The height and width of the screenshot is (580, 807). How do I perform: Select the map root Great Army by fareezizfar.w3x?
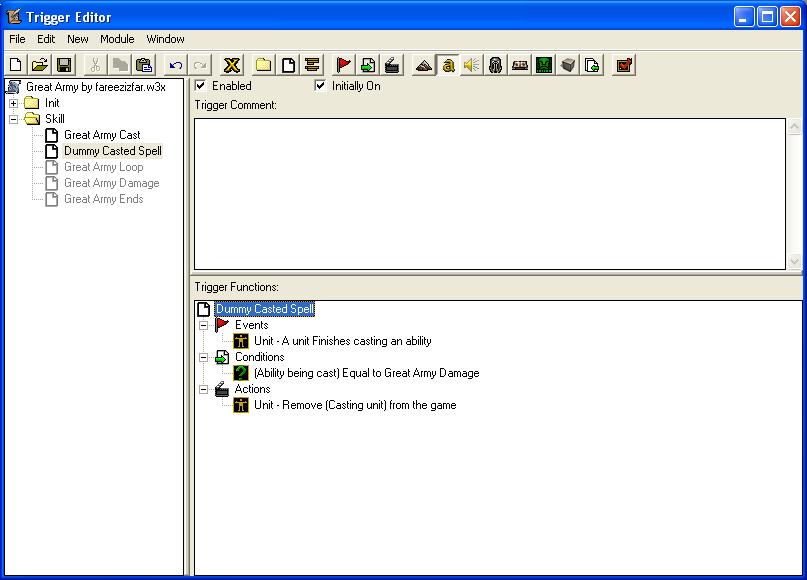click(96, 87)
